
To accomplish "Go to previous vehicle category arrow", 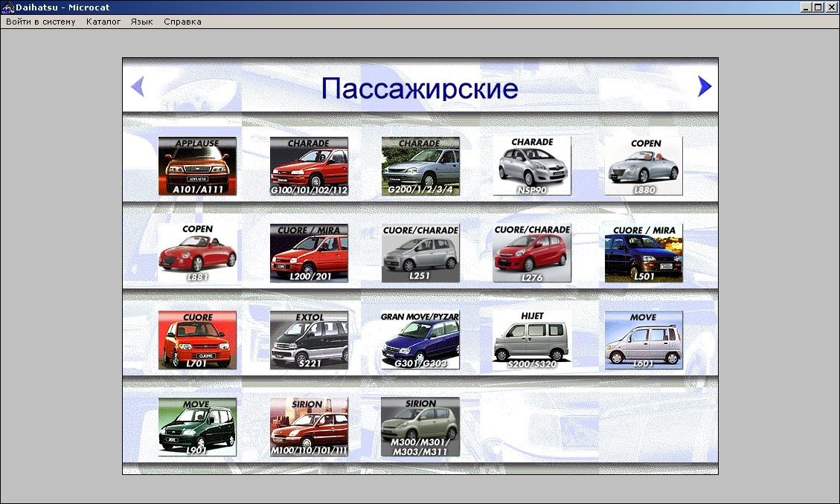I will pos(138,86).
